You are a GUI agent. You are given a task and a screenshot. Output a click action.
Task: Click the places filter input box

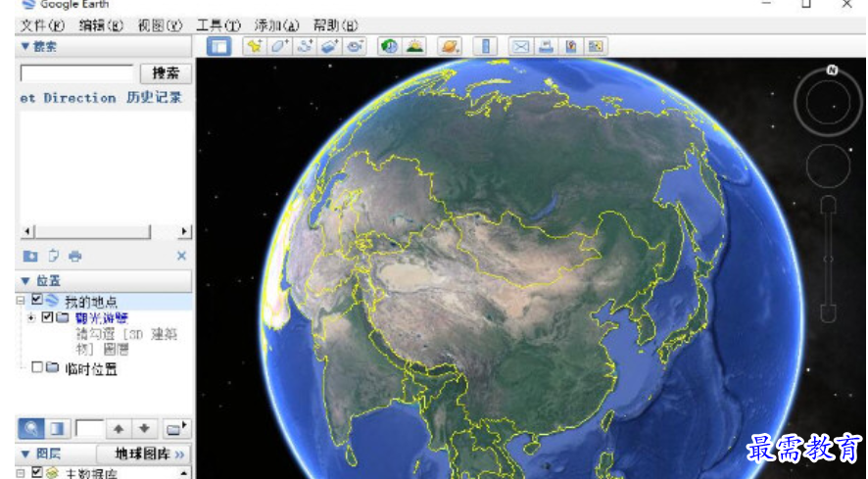89,429
